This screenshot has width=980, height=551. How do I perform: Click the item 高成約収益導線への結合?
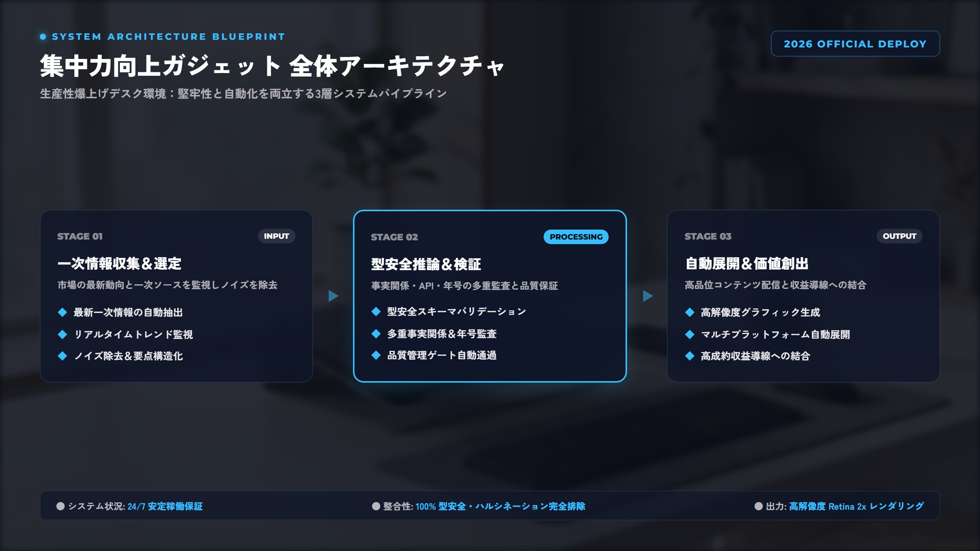pos(755,356)
